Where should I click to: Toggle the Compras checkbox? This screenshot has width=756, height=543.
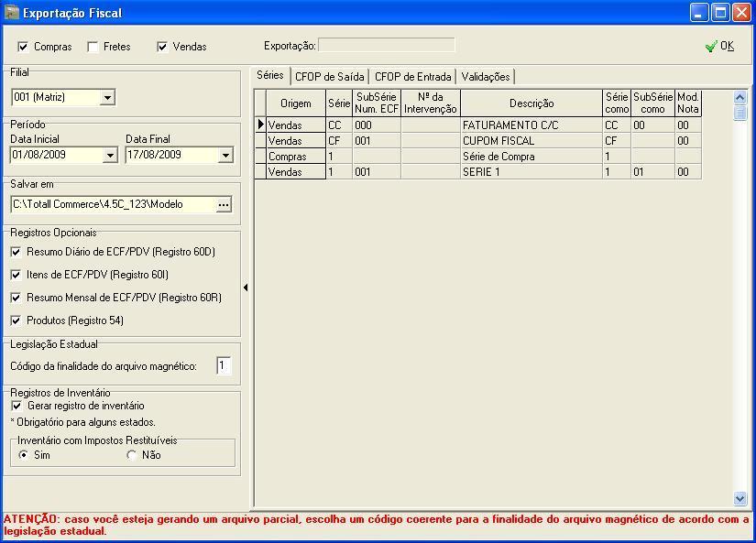pyautogui.click(x=23, y=47)
